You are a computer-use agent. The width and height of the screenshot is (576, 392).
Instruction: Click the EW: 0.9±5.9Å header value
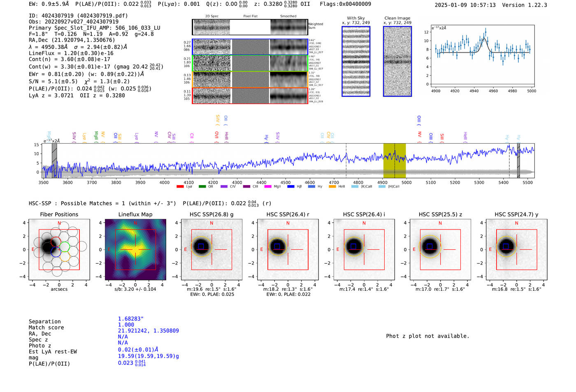point(49,4)
